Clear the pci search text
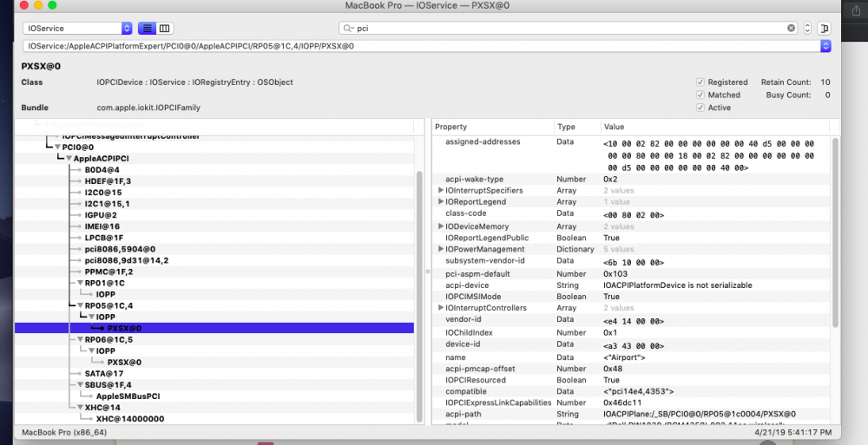Screen dimensions: 868x445 (791, 29)
